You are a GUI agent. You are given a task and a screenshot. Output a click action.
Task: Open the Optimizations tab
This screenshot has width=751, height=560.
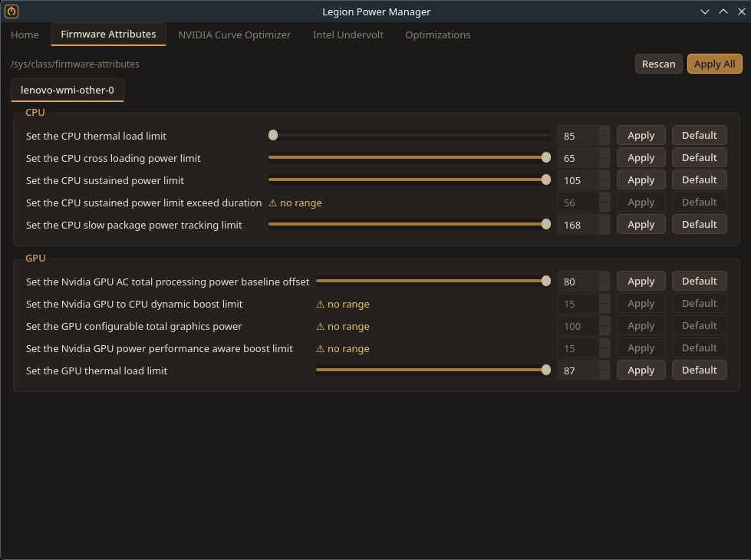tap(438, 35)
